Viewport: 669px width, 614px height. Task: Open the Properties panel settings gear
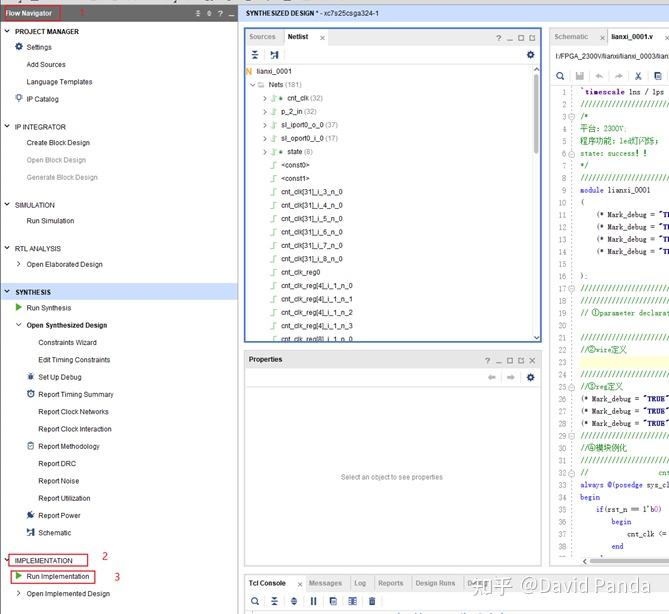click(531, 377)
